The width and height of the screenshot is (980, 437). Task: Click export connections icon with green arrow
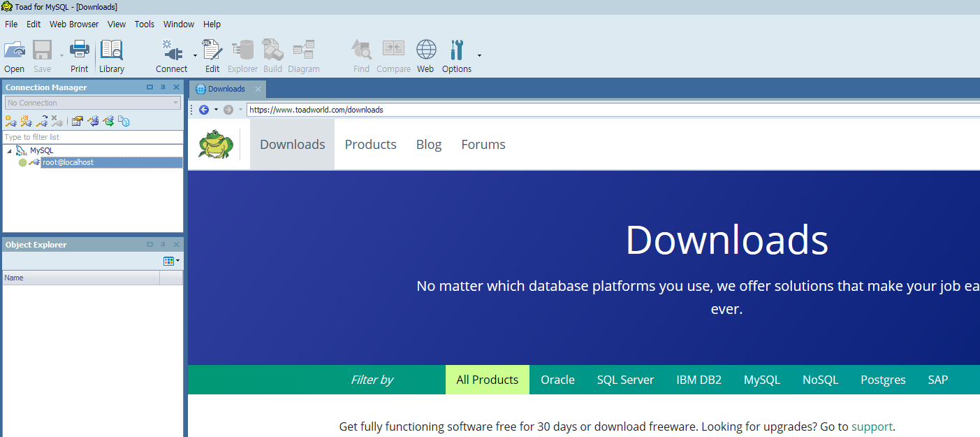click(108, 122)
